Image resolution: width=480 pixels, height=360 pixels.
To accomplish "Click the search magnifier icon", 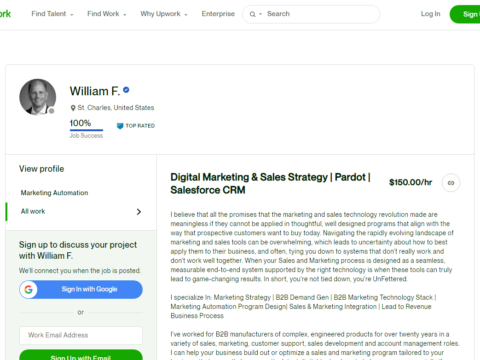I will [252, 14].
